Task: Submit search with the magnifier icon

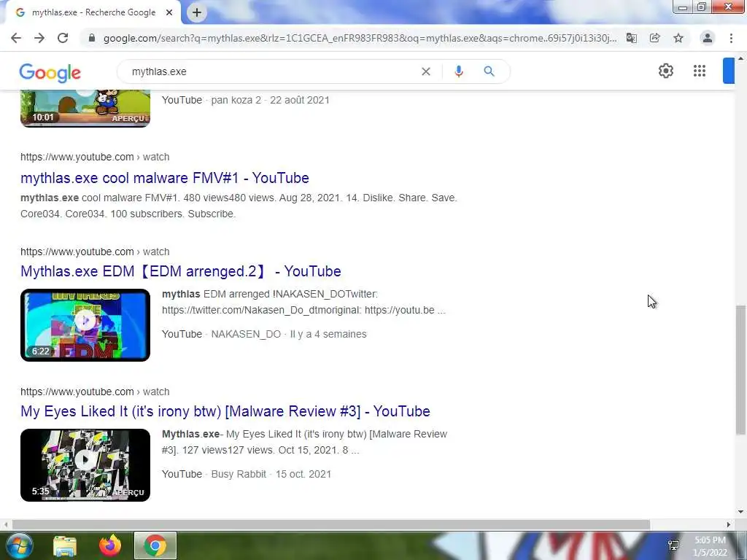Action: coord(489,71)
